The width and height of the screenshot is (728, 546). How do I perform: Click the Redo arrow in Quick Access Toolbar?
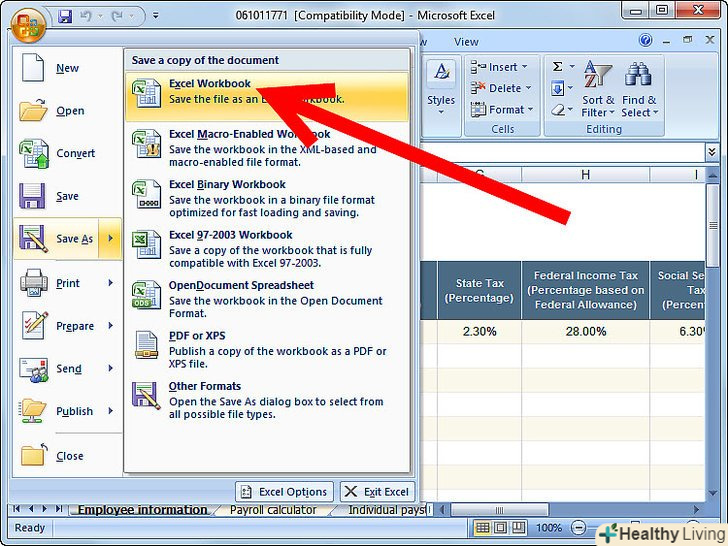point(117,16)
